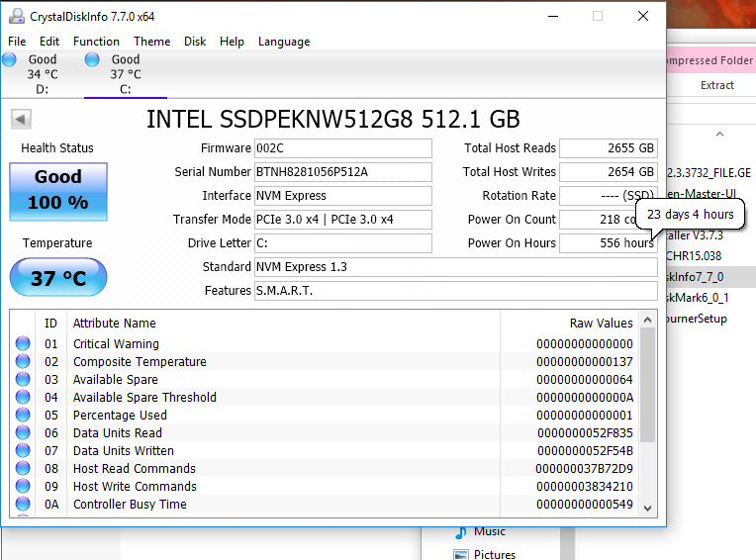The image size is (756, 560).
Task: Click the Firmware value field
Action: [343, 148]
